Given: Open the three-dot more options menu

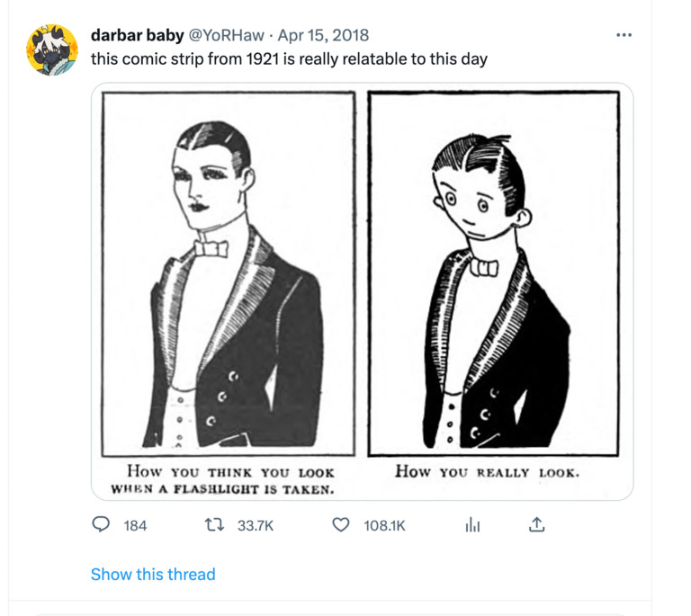Looking at the screenshot, I should (624, 35).
